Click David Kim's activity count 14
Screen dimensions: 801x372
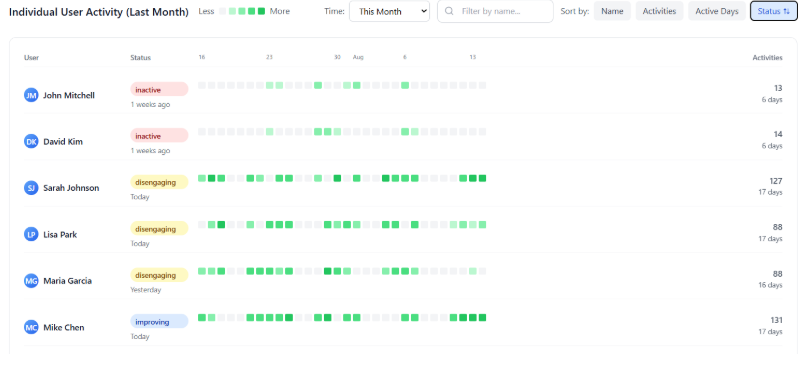click(x=778, y=134)
